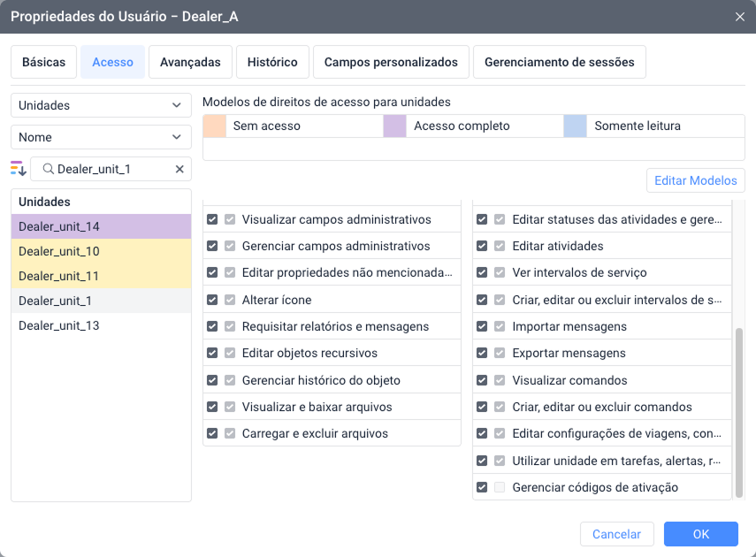Image resolution: width=756 pixels, height=557 pixels.
Task: Click the sort order icon beside search
Action: click(19, 169)
